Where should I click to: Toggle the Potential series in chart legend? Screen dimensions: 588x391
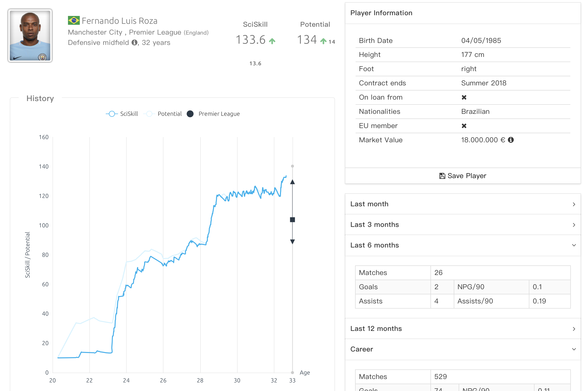pos(163,114)
